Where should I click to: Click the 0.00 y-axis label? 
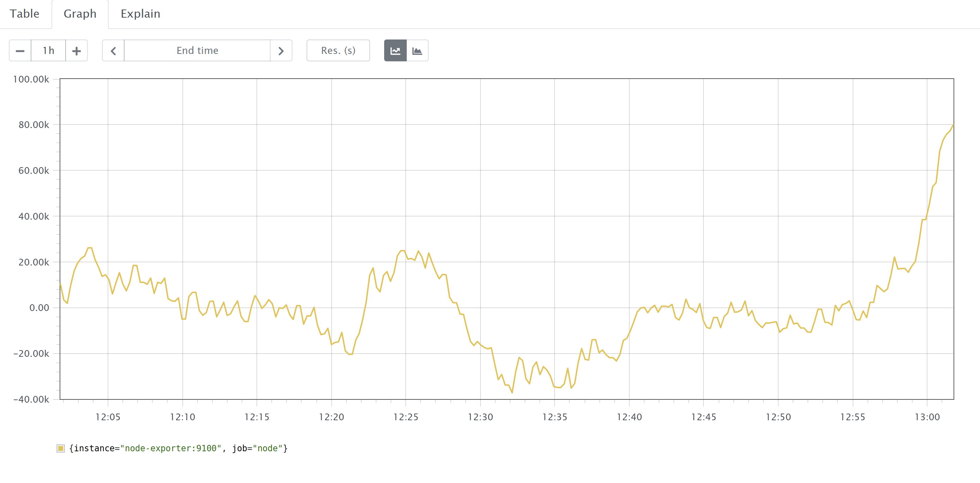(x=39, y=308)
